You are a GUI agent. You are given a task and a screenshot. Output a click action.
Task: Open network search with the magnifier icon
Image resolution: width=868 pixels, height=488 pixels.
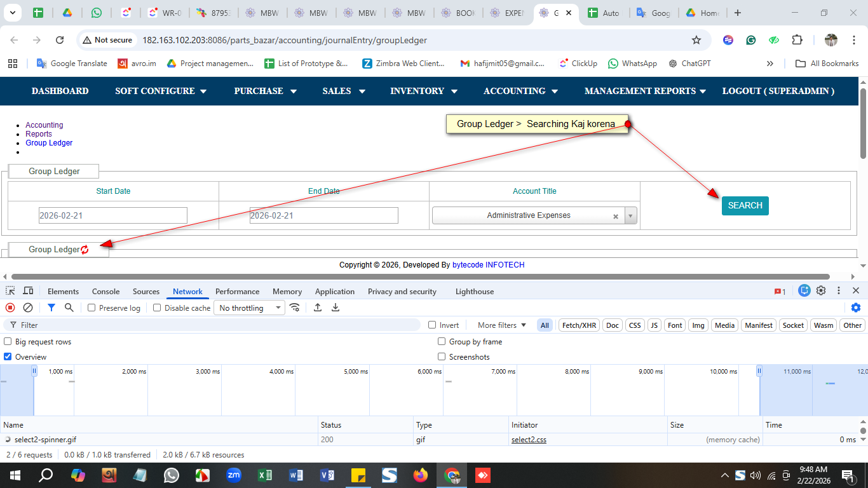[69, 308]
